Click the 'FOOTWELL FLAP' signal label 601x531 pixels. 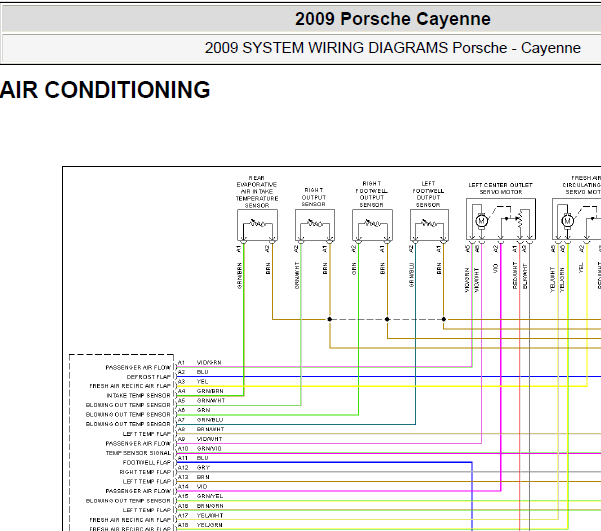[x=147, y=462]
